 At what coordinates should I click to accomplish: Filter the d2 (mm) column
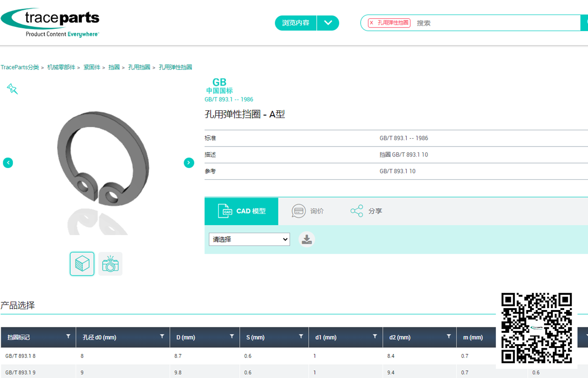[x=449, y=336]
